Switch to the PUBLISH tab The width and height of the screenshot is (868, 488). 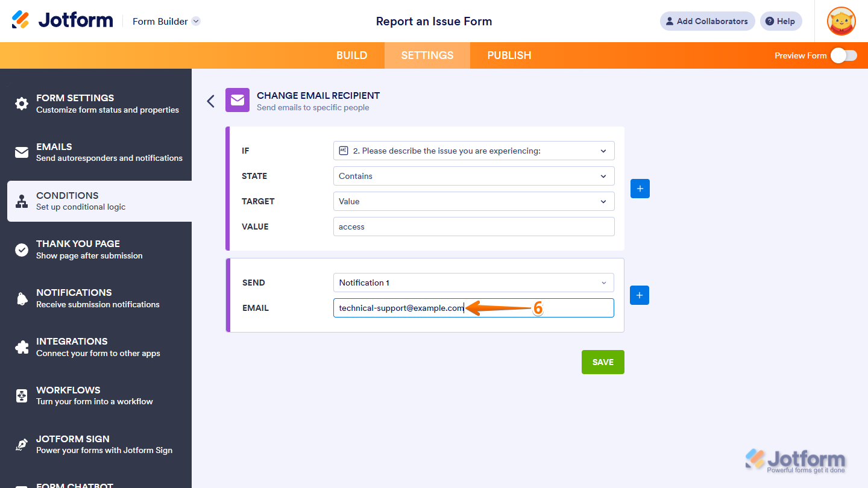pyautogui.click(x=509, y=55)
